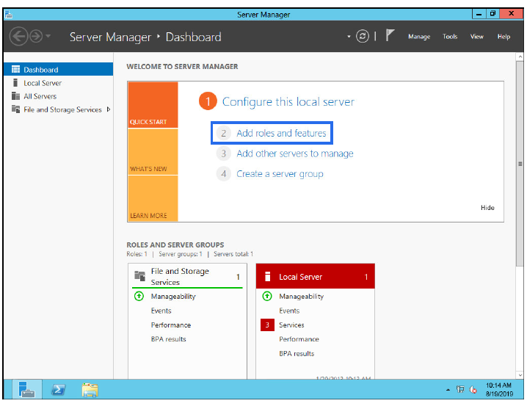Open the What's New tile
The height and width of the screenshot is (420, 527).
pyautogui.click(x=153, y=152)
